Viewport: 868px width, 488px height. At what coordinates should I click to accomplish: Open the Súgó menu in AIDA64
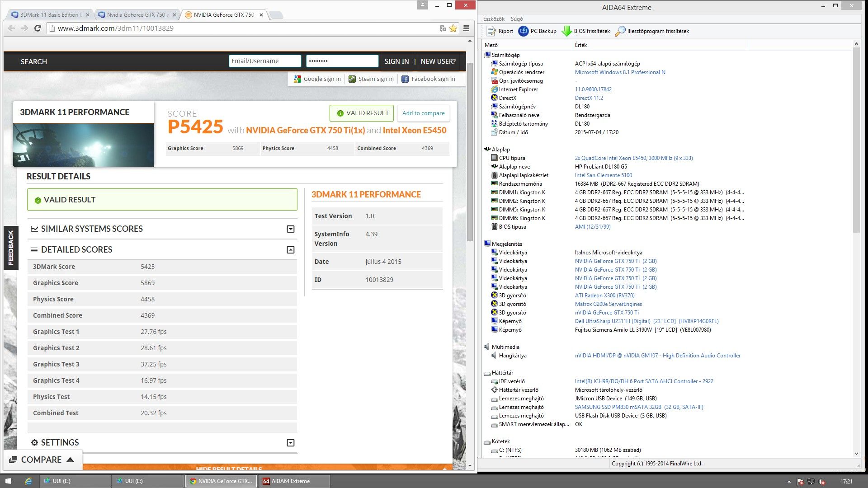point(517,19)
